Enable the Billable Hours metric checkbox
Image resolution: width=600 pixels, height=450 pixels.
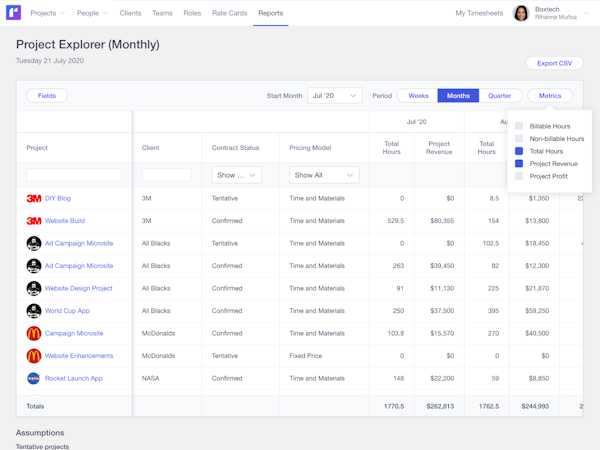click(x=519, y=126)
